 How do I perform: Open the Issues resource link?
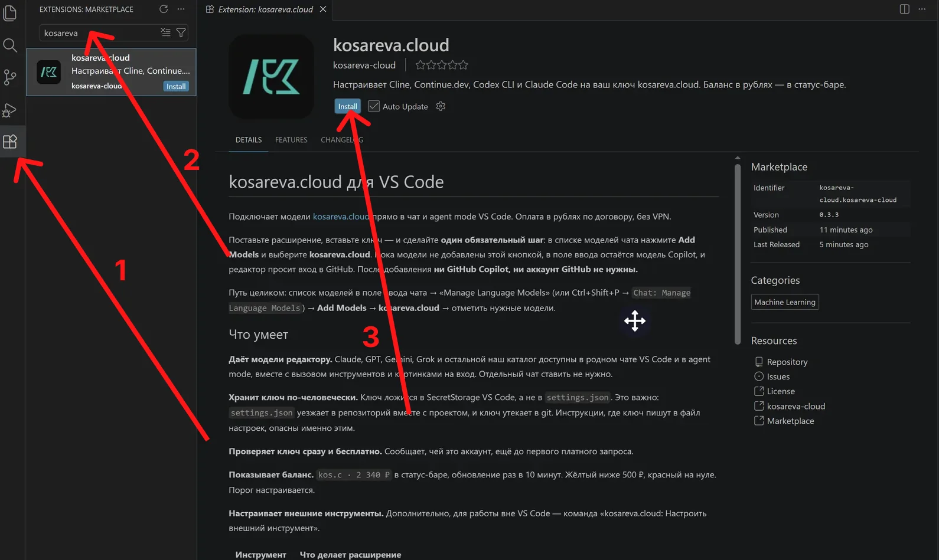[778, 376]
